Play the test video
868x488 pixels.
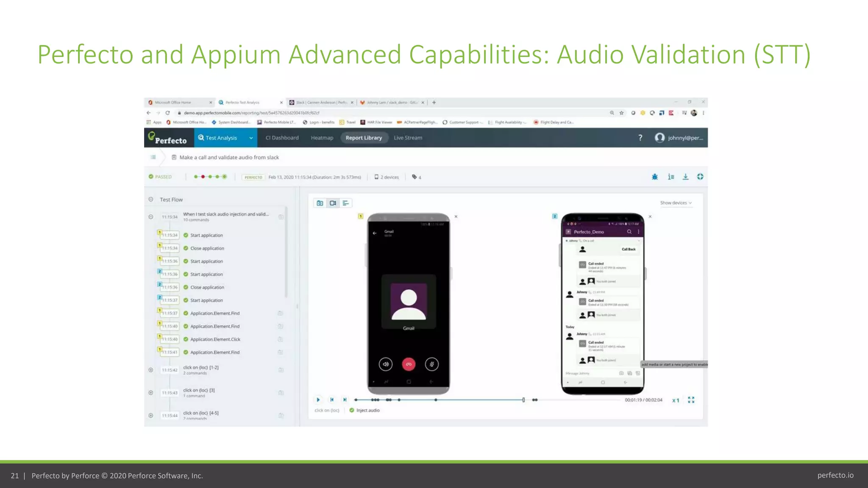click(x=318, y=400)
